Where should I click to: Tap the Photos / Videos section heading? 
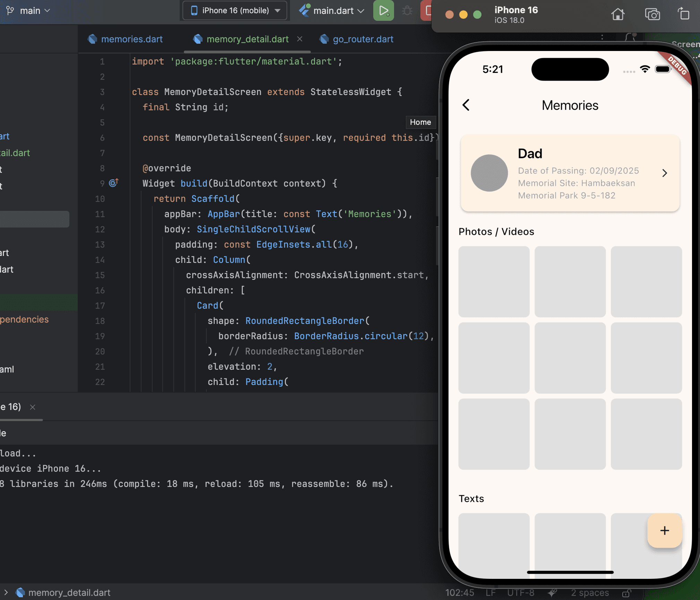496,232
